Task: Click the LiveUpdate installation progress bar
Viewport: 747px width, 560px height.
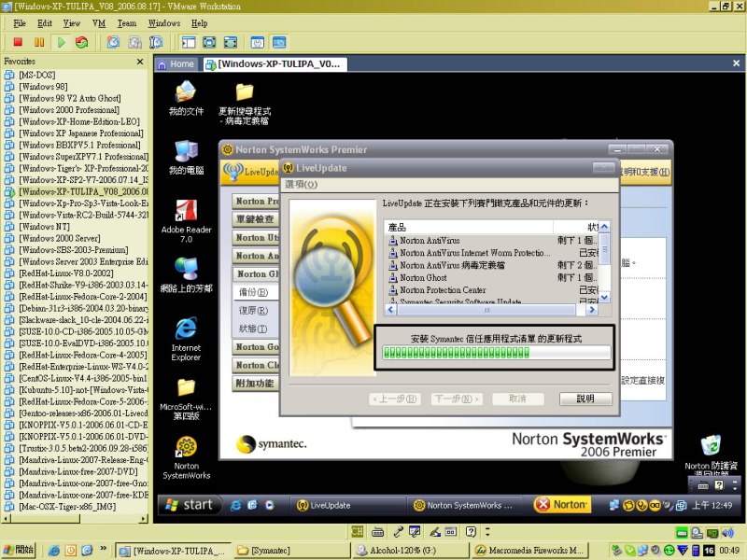Action: [497, 353]
